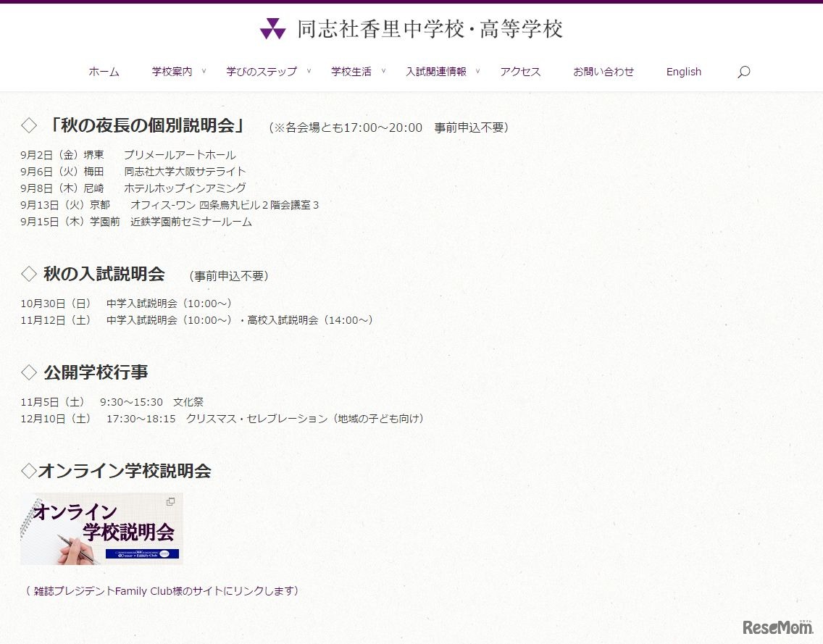This screenshot has width=823, height=644.
Task: Open the 学校生活 dropdown menu
Action: coord(353,71)
